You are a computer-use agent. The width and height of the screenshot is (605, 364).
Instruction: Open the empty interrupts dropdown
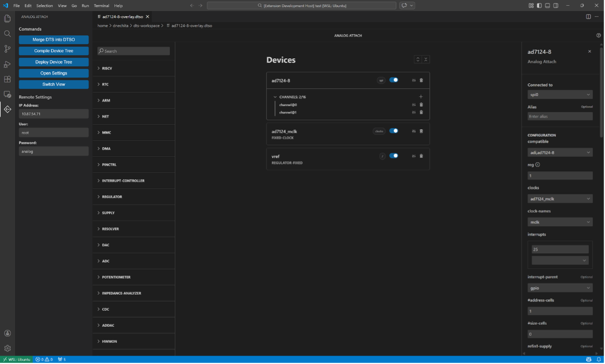click(560, 261)
